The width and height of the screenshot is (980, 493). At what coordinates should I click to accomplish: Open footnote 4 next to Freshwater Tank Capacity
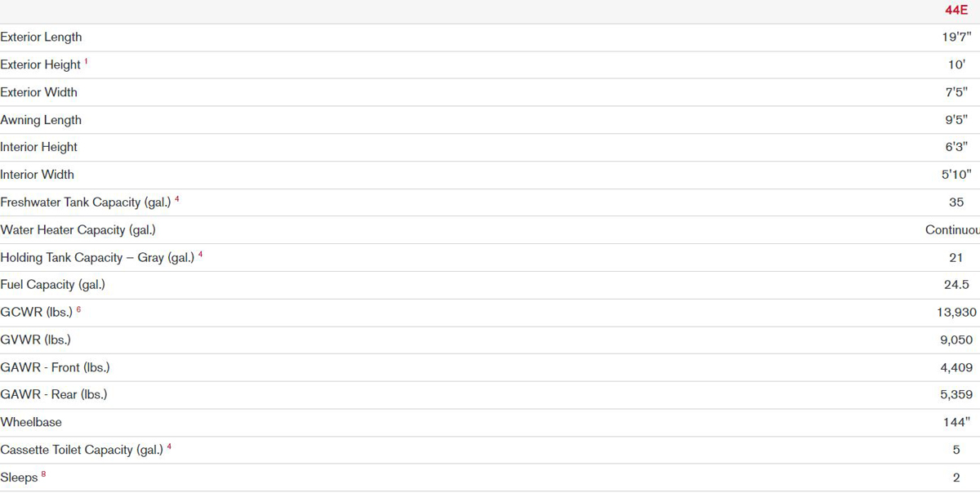click(x=177, y=198)
